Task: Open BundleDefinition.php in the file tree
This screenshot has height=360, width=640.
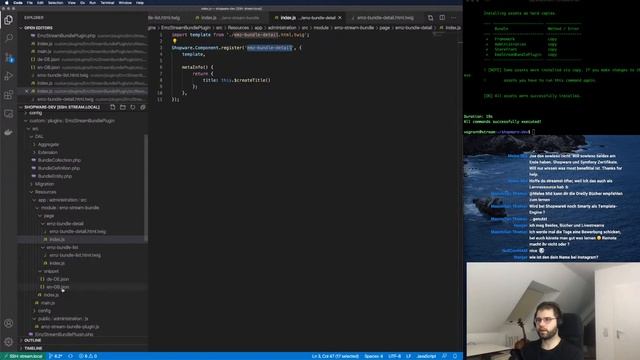Action: pos(58,168)
